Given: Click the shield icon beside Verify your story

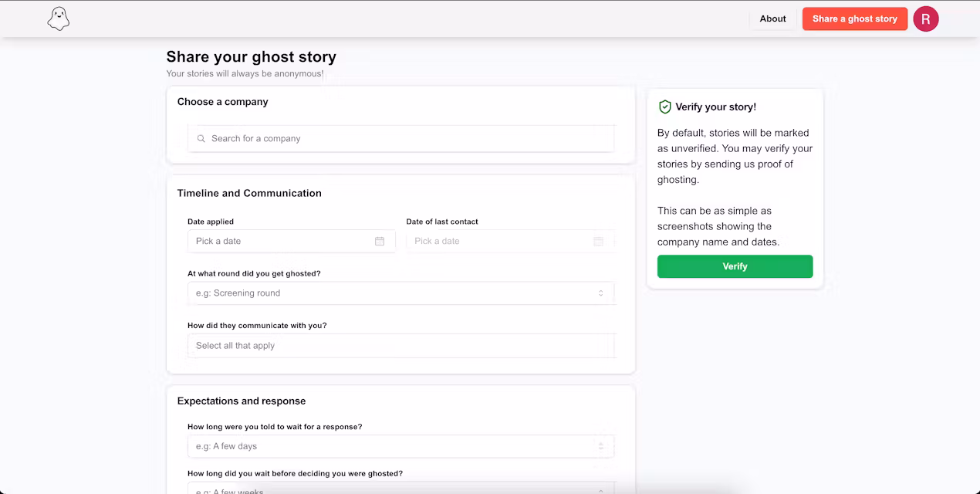Looking at the screenshot, I should (x=664, y=107).
